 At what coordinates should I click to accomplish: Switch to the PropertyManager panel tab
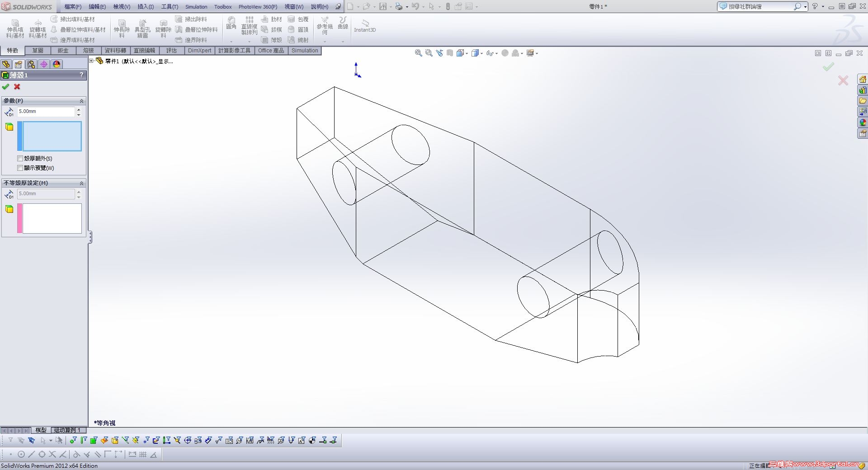pos(19,64)
